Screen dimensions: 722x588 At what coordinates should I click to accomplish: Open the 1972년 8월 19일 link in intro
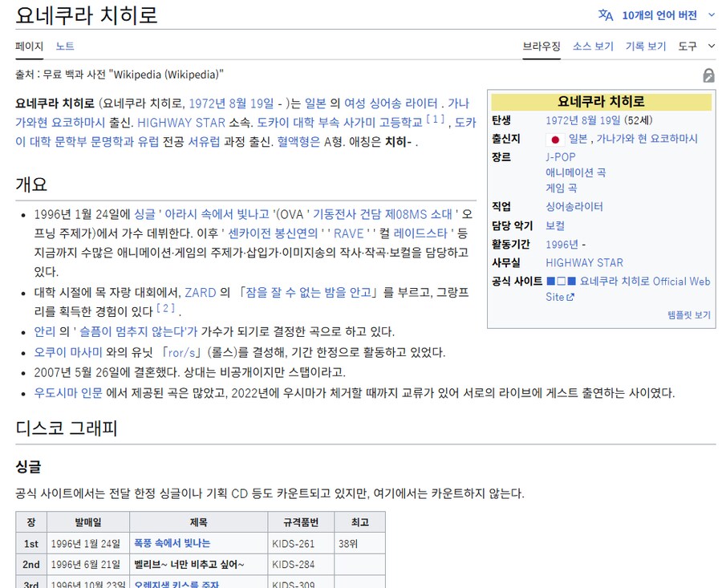click(x=231, y=103)
